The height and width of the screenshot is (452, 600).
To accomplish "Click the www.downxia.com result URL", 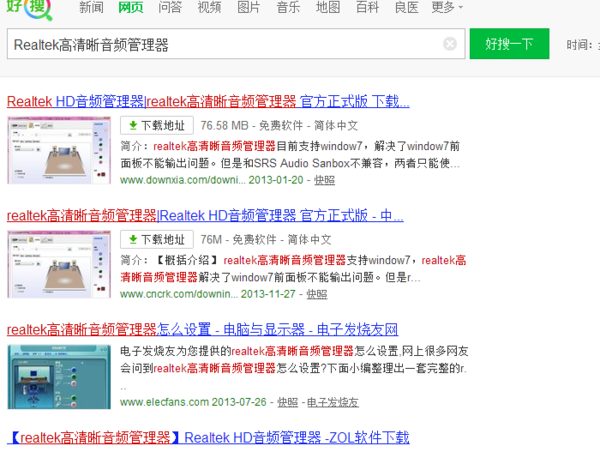I will (x=183, y=180).
